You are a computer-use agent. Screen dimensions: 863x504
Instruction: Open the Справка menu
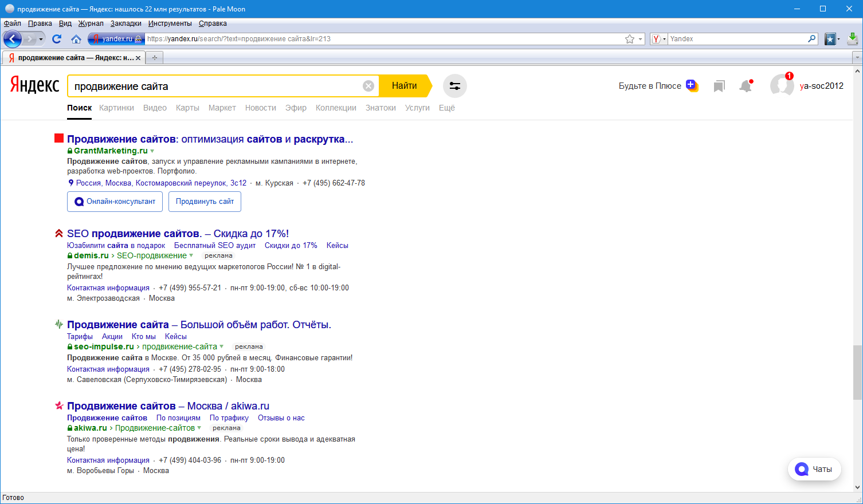pos(213,23)
